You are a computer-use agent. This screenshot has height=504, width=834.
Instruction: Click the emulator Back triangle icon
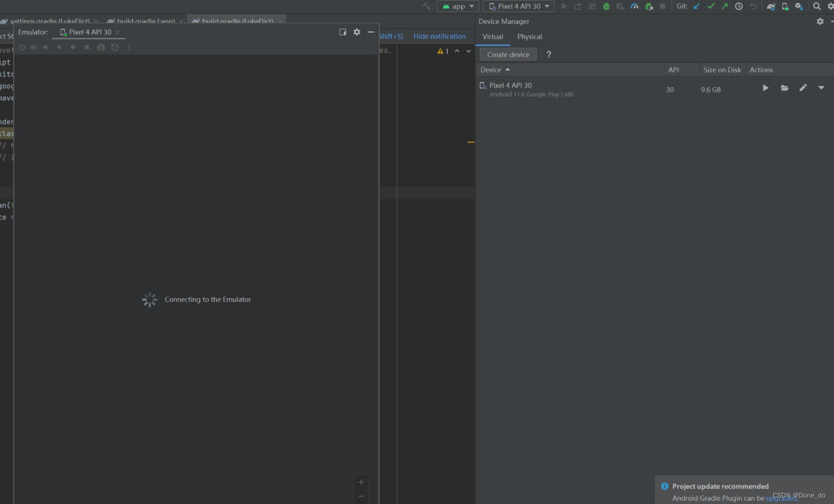coord(59,47)
